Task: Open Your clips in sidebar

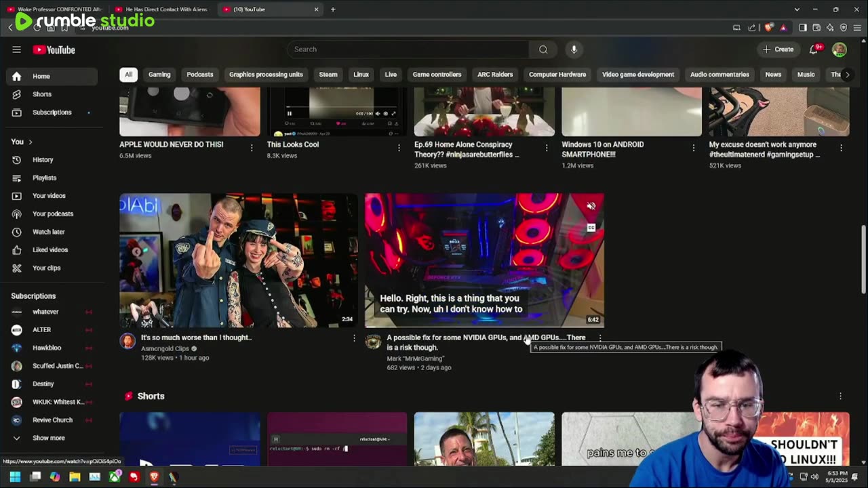Action: coord(52,268)
